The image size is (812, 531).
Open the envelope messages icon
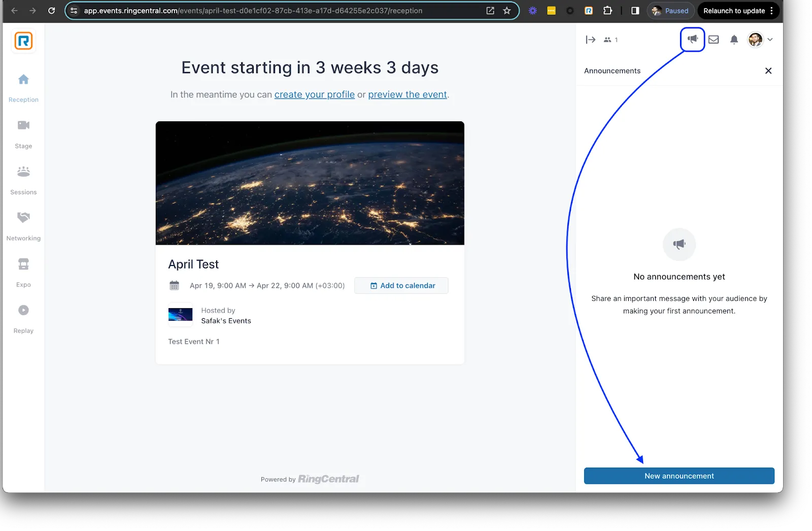click(714, 40)
